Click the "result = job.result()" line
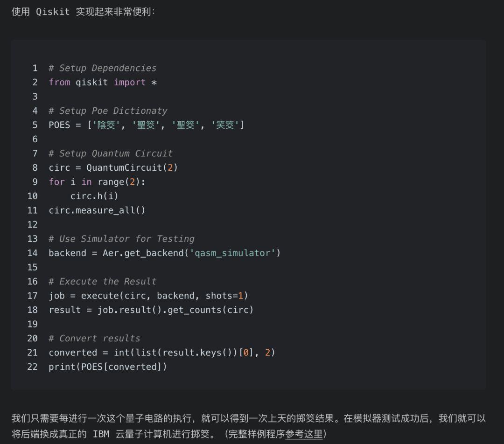Image resolution: width=504 pixels, height=444 pixels. [151, 310]
